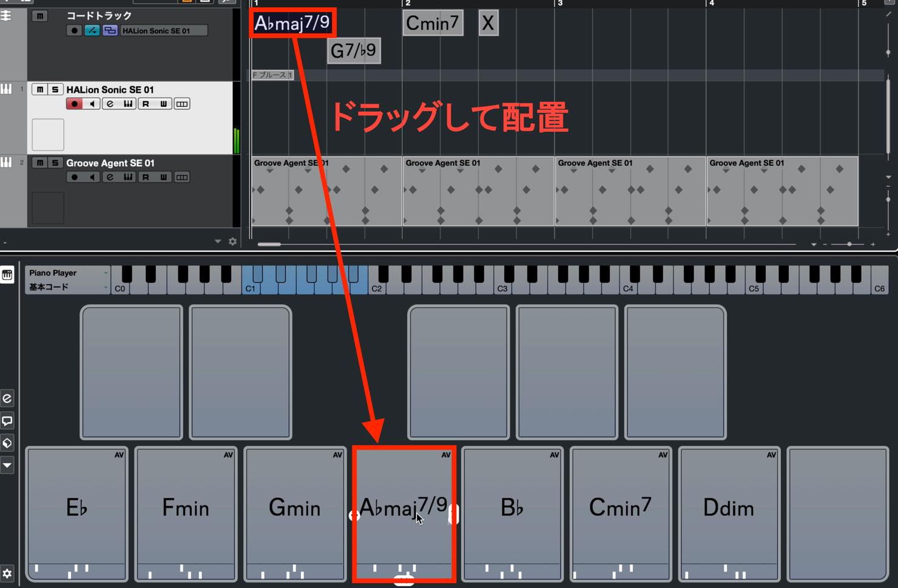Click the C2 key on the pad keyboard
The image size is (898, 588).
[377, 288]
